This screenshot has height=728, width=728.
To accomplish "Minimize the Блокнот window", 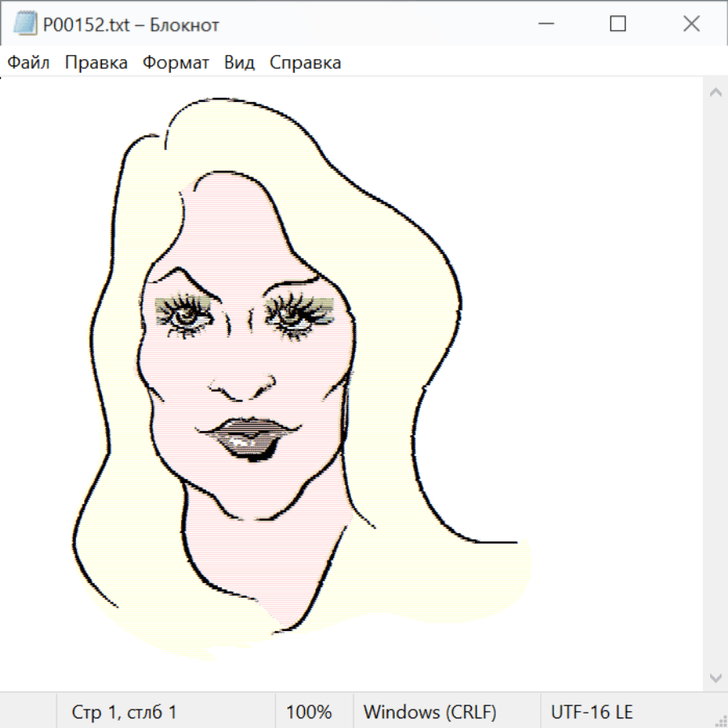I will [545, 25].
